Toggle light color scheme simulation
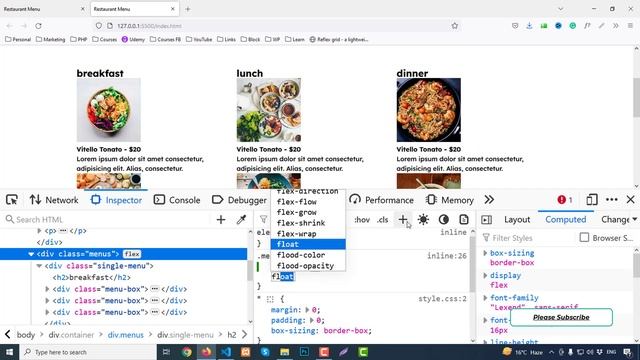The image size is (640, 360). tap(423, 220)
